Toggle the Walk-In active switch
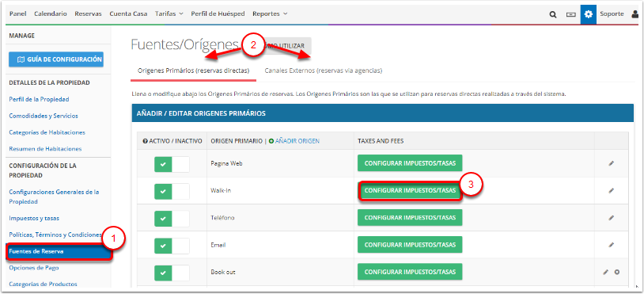Viewport: 644px width, 294px height. [172, 191]
